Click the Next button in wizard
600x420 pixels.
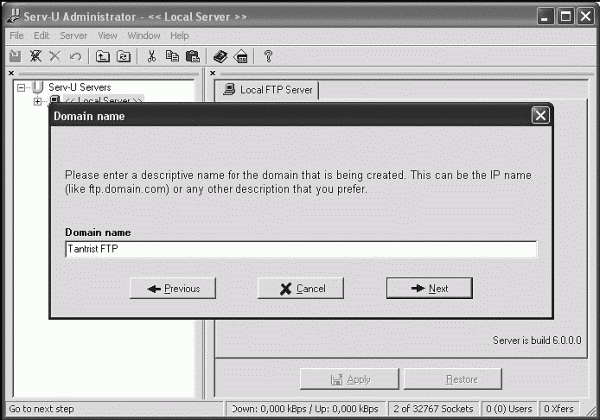(429, 288)
